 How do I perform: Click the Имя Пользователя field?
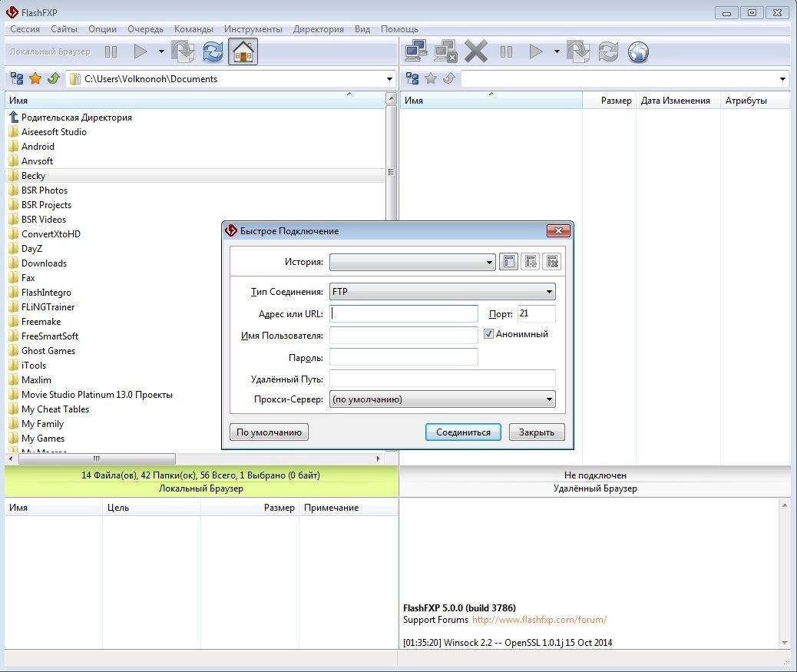pyautogui.click(x=404, y=336)
